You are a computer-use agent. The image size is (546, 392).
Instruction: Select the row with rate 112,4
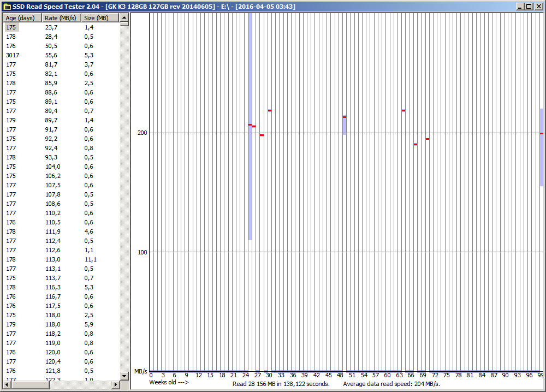click(x=61, y=241)
